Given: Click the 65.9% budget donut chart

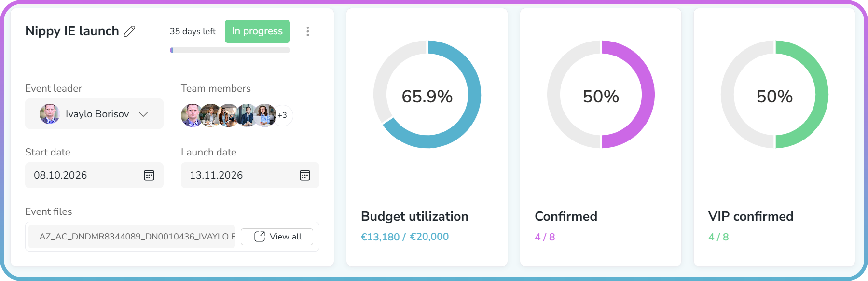Looking at the screenshot, I should pyautogui.click(x=427, y=94).
